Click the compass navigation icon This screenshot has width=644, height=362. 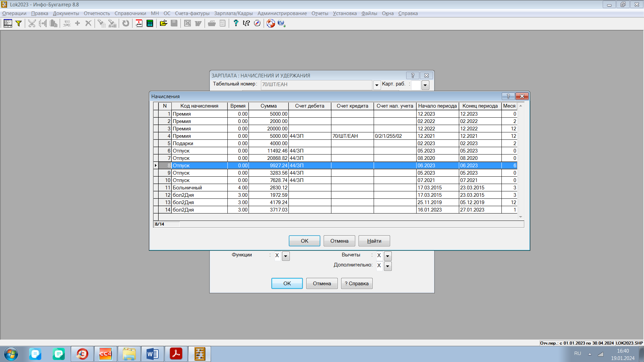257,23
